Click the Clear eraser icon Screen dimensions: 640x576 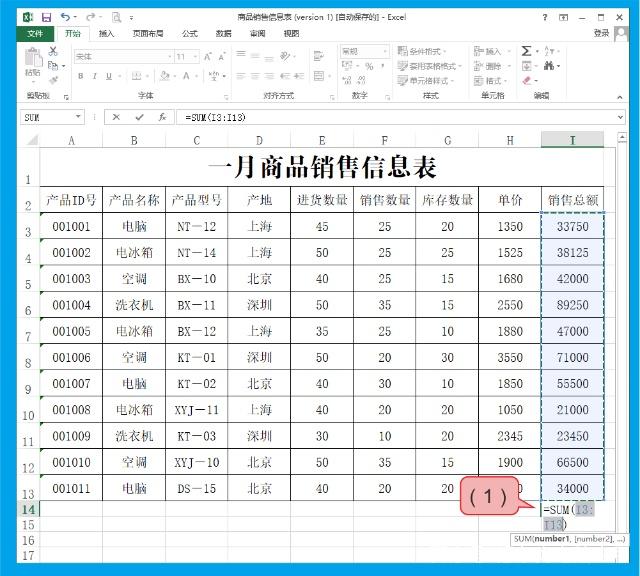[x=527, y=80]
